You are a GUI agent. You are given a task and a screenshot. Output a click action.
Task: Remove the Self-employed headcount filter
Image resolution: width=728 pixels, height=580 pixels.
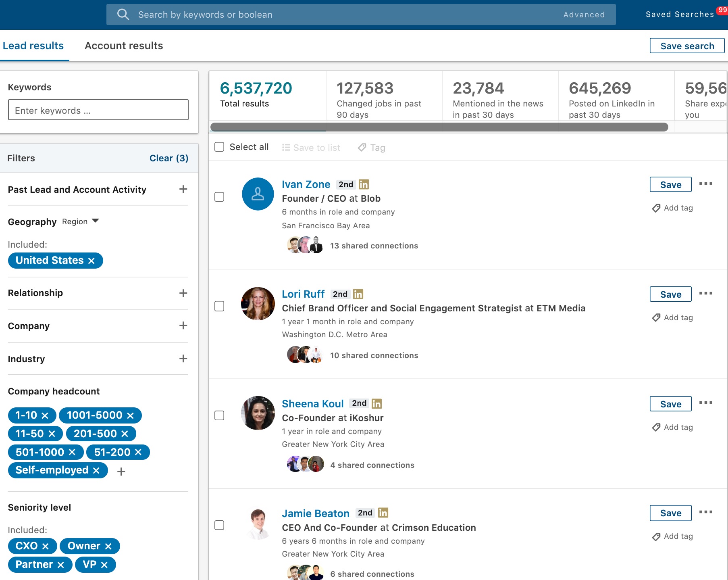click(x=96, y=471)
